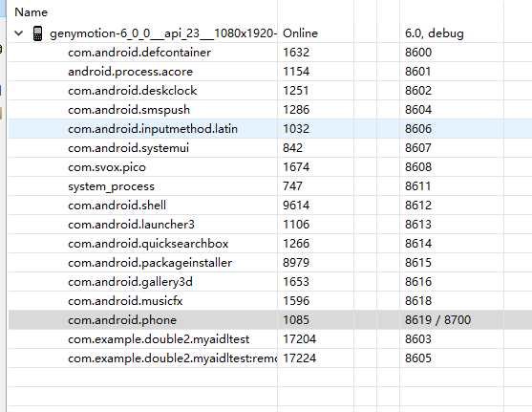
Task: Select com.android.musicfx process
Action: (x=269, y=301)
